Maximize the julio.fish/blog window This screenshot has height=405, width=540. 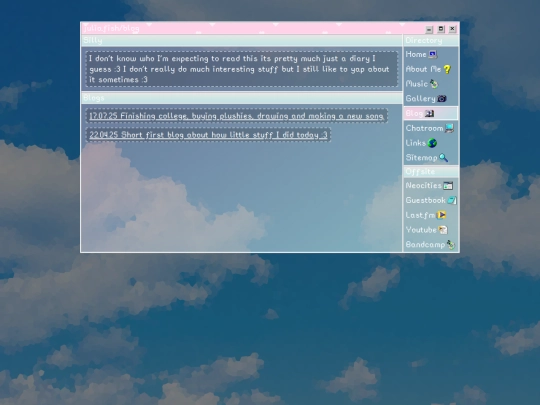click(x=441, y=29)
